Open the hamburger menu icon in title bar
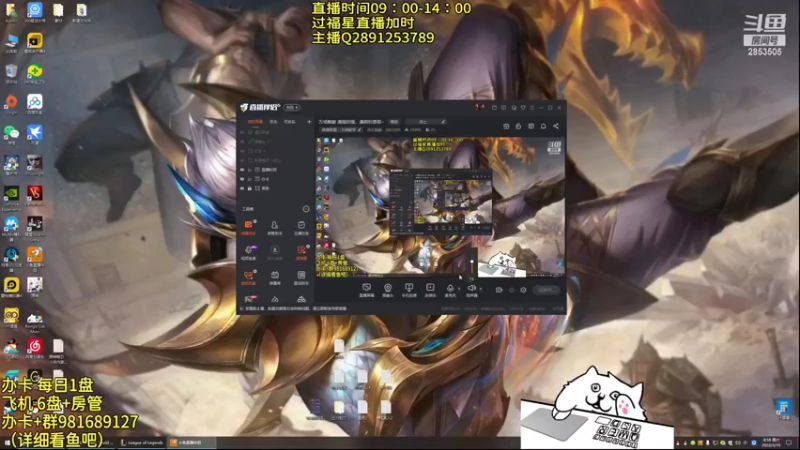 point(532,108)
